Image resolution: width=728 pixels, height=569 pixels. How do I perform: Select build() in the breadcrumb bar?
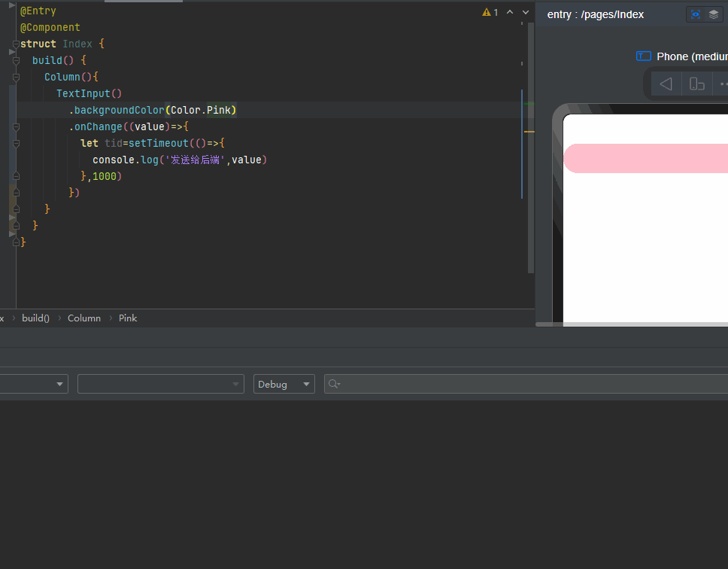(36, 318)
